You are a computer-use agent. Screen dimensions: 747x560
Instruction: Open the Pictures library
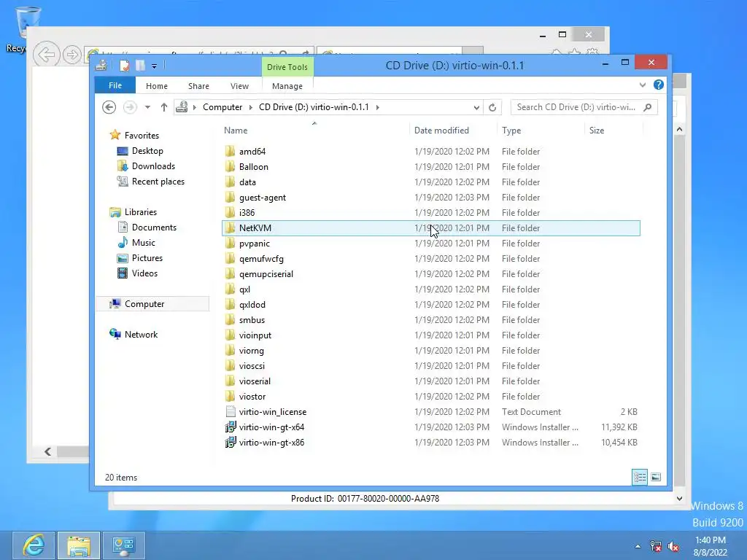point(140,257)
